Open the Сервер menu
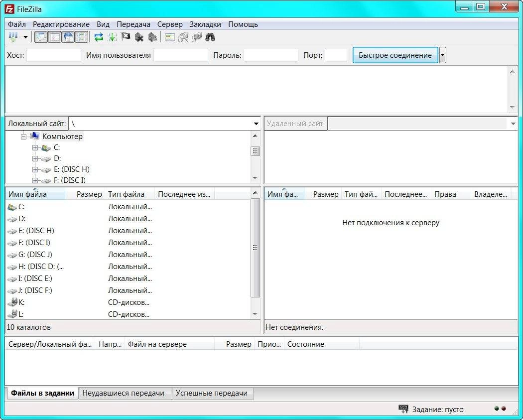 point(170,24)
